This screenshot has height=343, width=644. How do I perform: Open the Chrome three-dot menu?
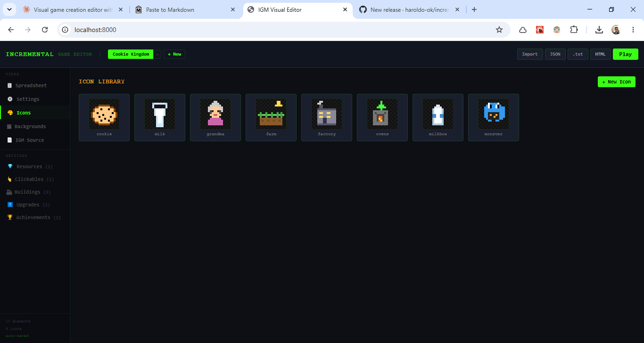(x=633, y=30)
